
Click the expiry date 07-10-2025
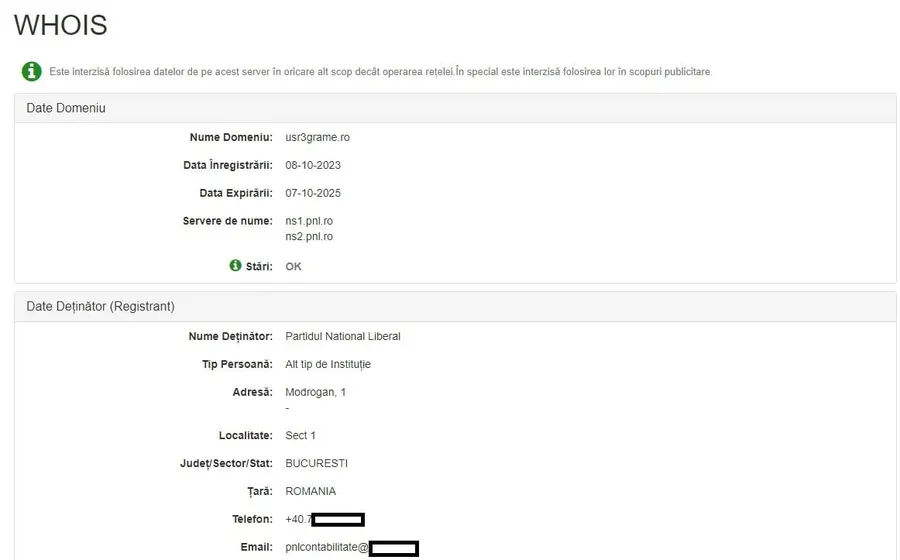pyautogui.click(x=313, y=193)
